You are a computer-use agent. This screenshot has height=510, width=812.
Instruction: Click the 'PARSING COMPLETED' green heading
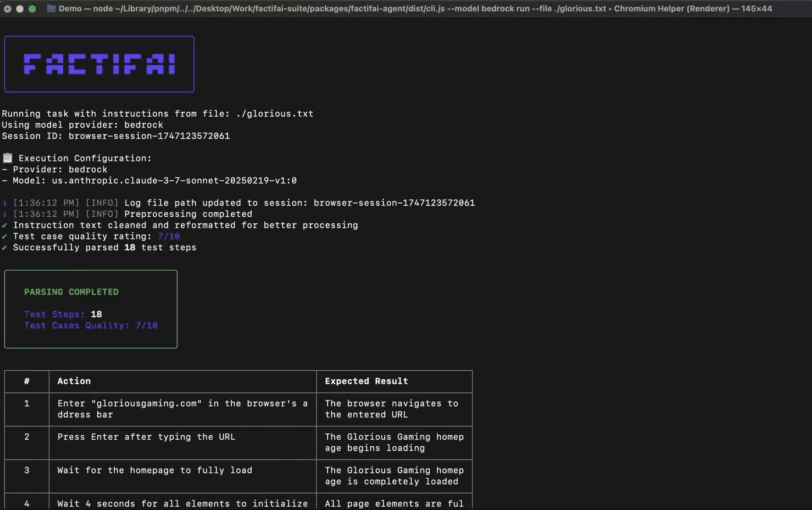71,292
